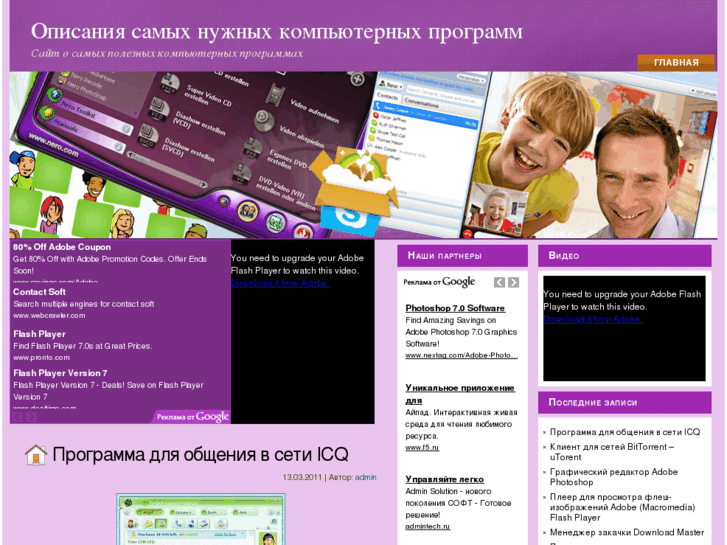
Task: Click the house icon beside the ICQ post title
Action: click(x=36, y=455)
